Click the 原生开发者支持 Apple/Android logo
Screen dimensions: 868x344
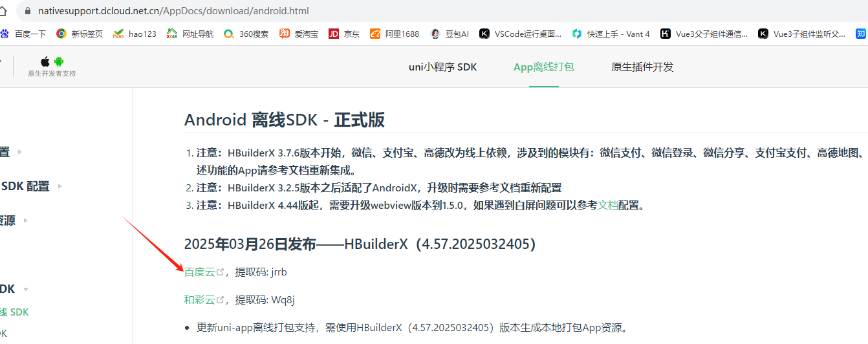point(52,66)
